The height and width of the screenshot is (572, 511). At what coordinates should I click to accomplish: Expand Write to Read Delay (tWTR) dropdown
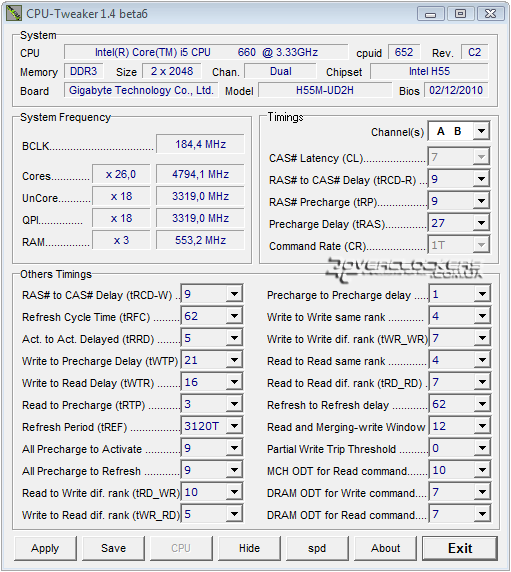234,382
